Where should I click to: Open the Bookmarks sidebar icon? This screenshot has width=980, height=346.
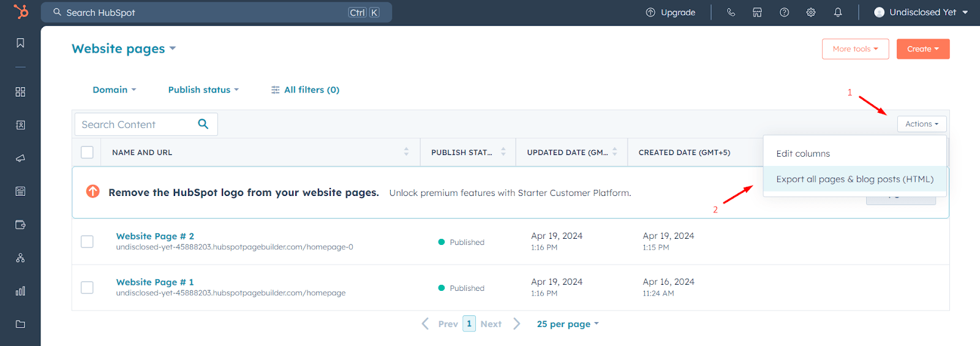click(x=20, y=43)
